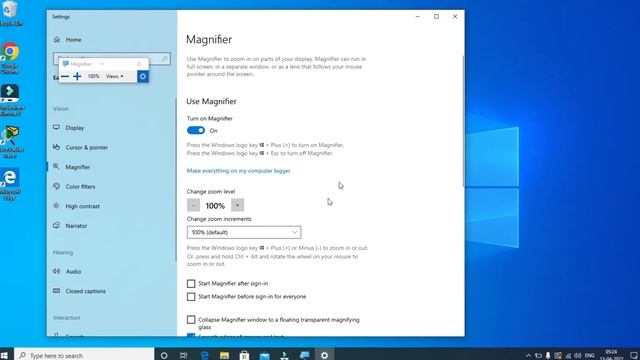
Task: Click the Display icon in sidebar
Action: coord(56,127)
